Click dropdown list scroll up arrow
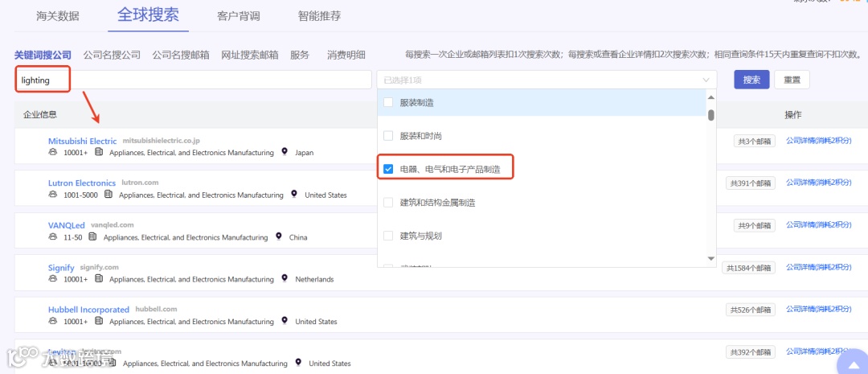The height and width of the screenshot is (374, 868). click(x=710, y=97)
